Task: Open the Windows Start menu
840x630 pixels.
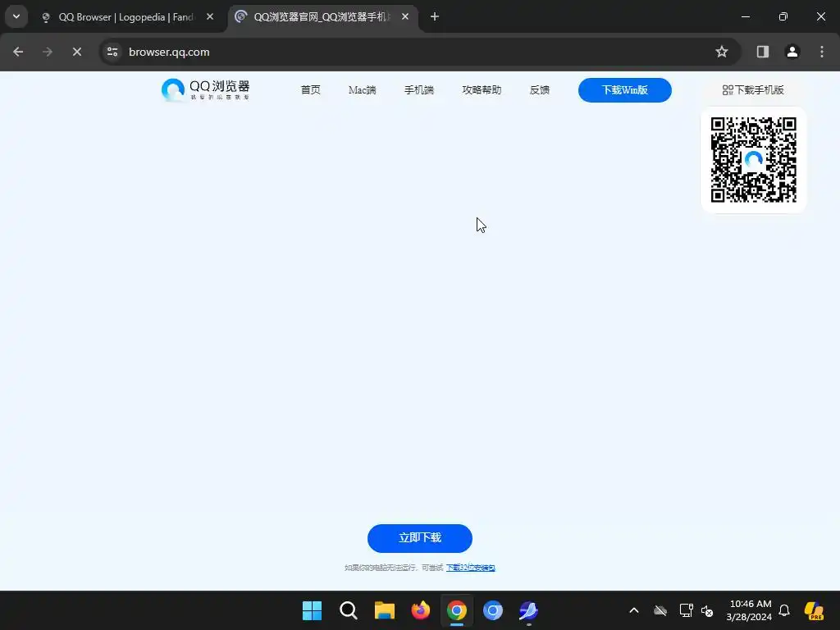Action: tap(312, 610)
